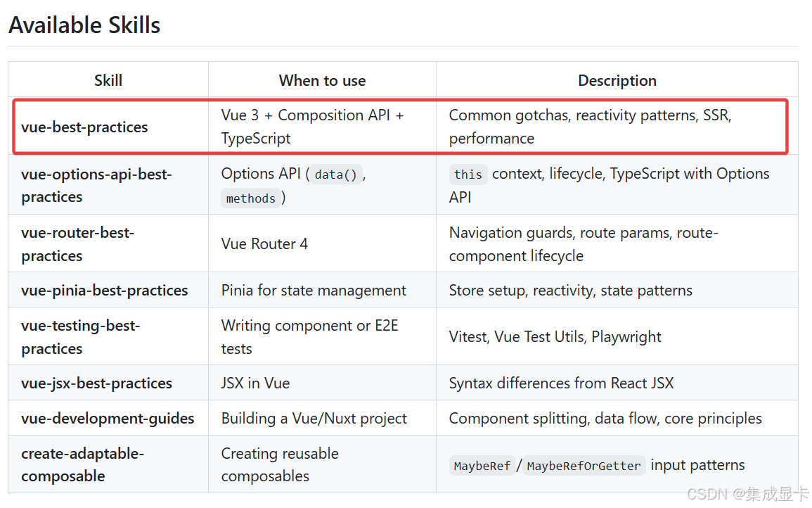The height and width of the screenshot is (508, 812).
Task: Click the When to use column header
Action: tap(322, 80)
